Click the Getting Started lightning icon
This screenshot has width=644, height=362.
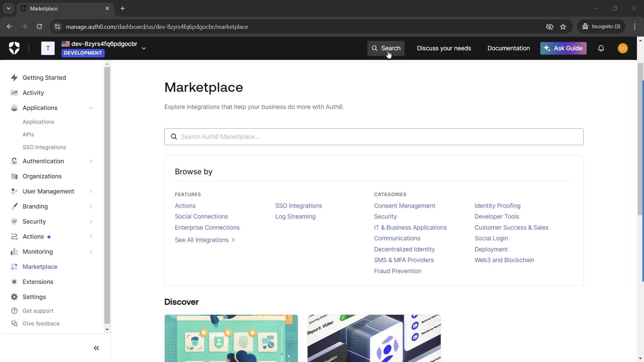(x=14, y=78)
